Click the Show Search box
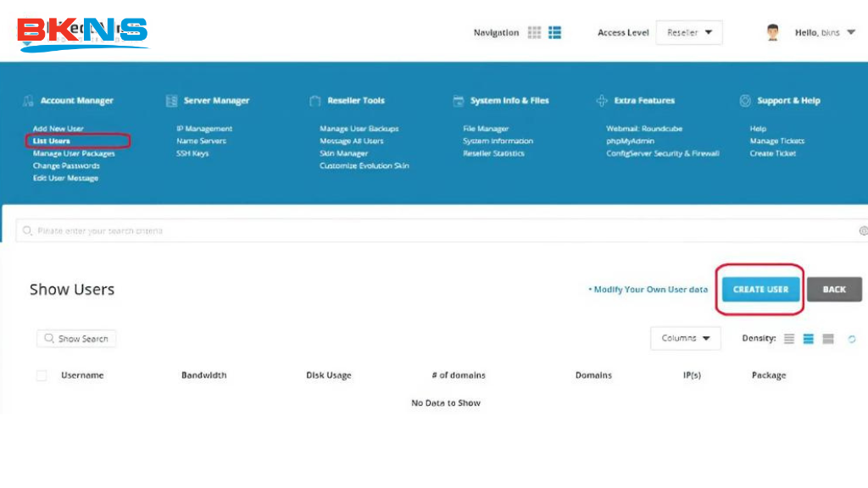The width and height of the screenshot is (868, 488). [x=76, y=339]
